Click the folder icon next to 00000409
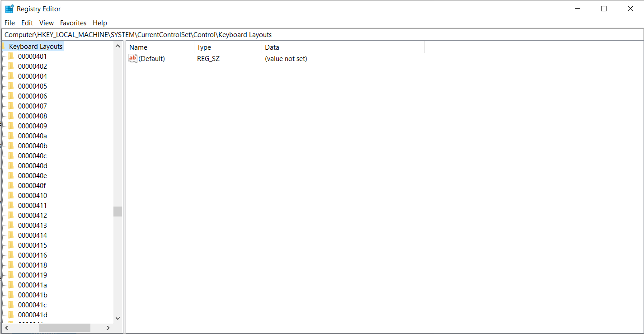The height and width of the screenshot is (334, 644). 11,126
